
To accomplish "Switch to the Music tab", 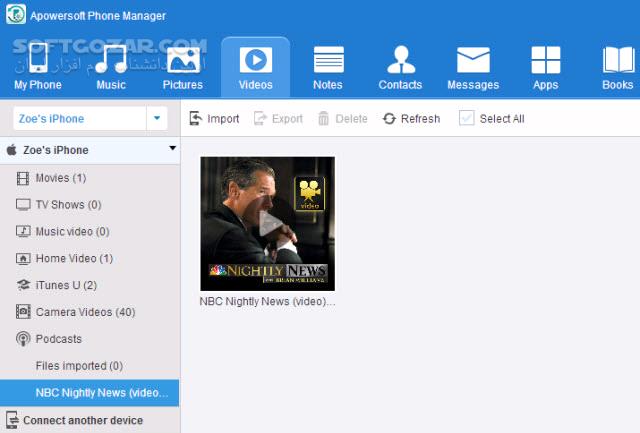I will pyautogui.click(x=111, y=67).
